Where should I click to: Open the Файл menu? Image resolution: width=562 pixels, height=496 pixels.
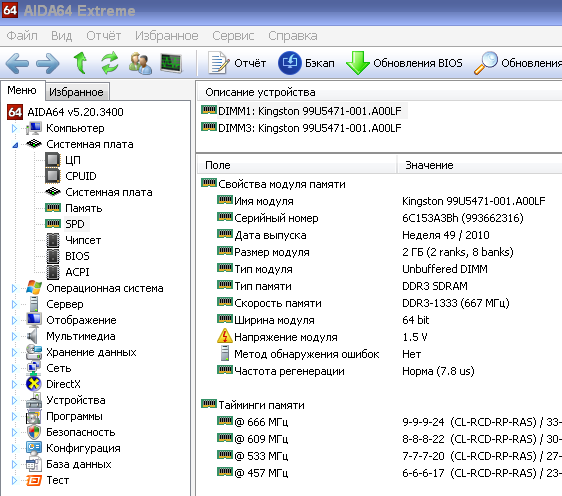(x=22, y=36)
